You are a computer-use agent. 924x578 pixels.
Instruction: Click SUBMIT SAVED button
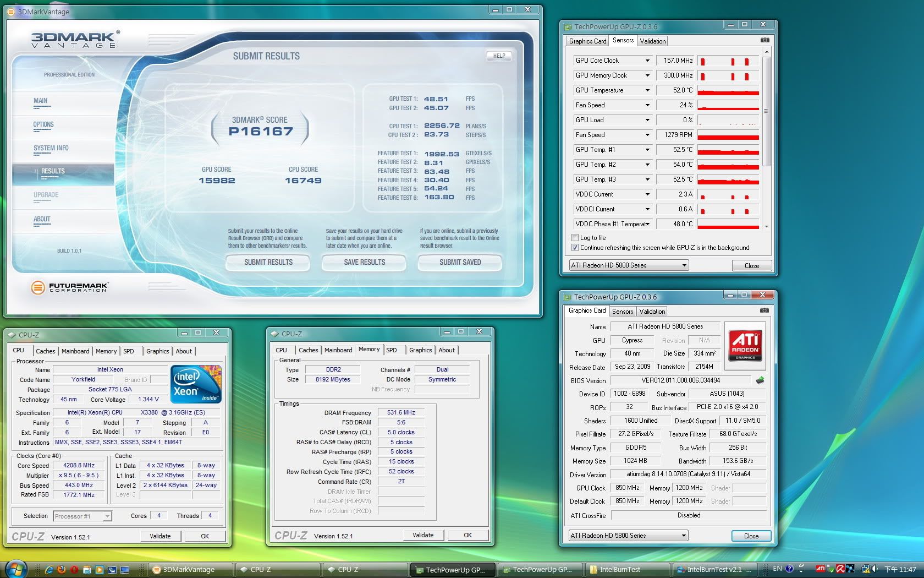460,263
